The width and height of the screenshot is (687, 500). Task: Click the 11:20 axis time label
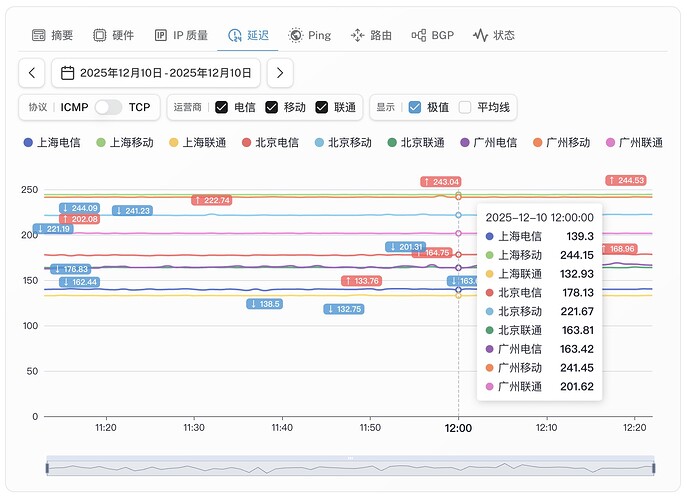pos(106,428)
